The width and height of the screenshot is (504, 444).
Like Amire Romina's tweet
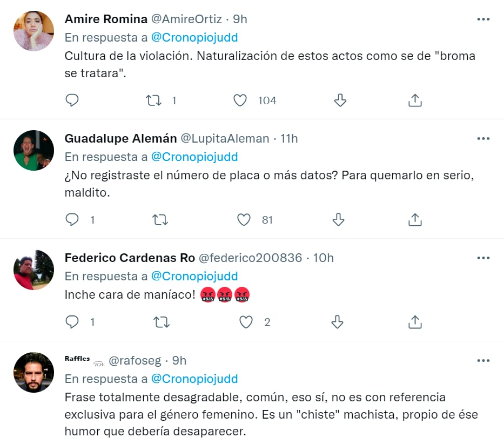(239, 100)
